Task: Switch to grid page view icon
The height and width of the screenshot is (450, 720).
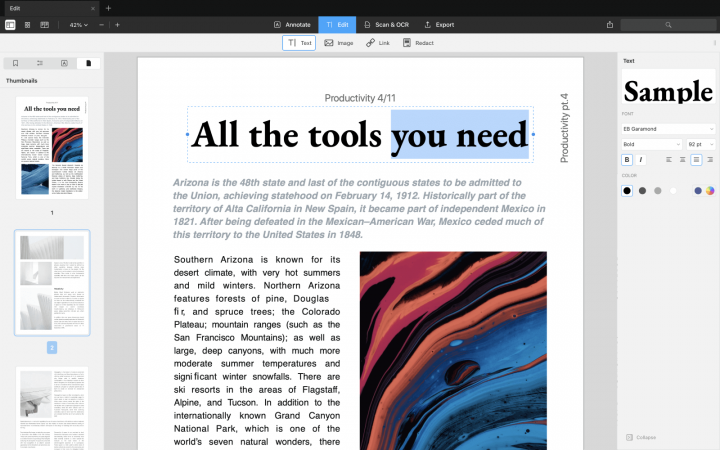Action: (28, 25)
